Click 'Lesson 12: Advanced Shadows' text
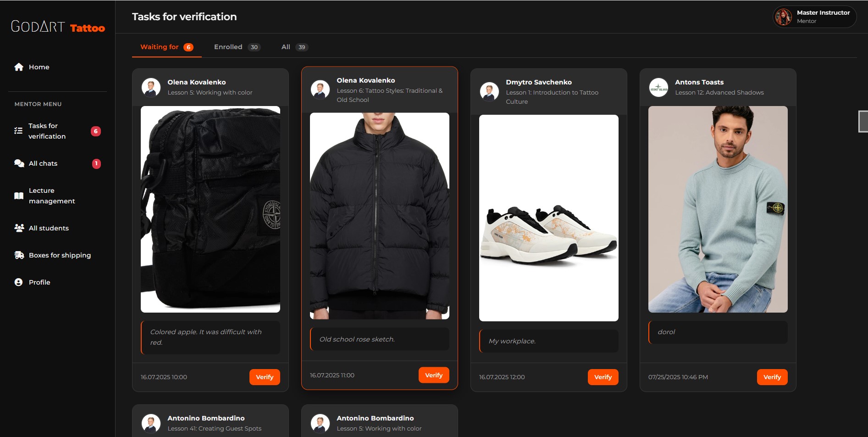 pyautogui.click(x=719, y=93)
